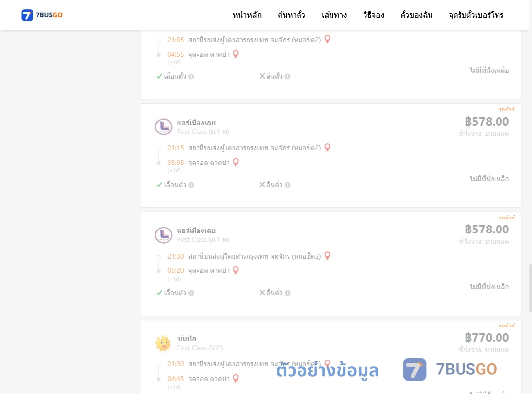Click X icon for คืนตั๋ว in 05:20 trip
This screenshot has width=532, height=394.
(x=262, y=292)
